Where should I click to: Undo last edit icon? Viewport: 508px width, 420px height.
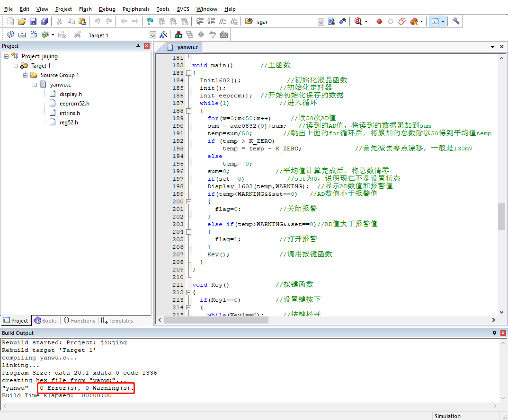coord(97,22)
